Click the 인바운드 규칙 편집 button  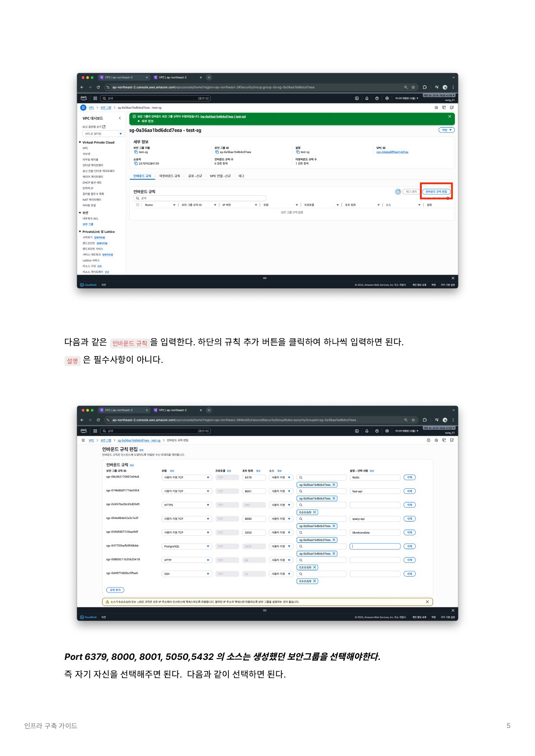pos(436,192)
